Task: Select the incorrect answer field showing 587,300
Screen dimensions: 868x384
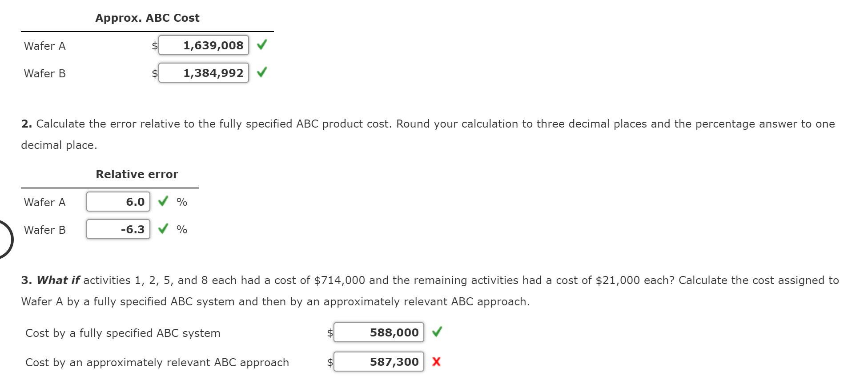Action: [378, 362]
